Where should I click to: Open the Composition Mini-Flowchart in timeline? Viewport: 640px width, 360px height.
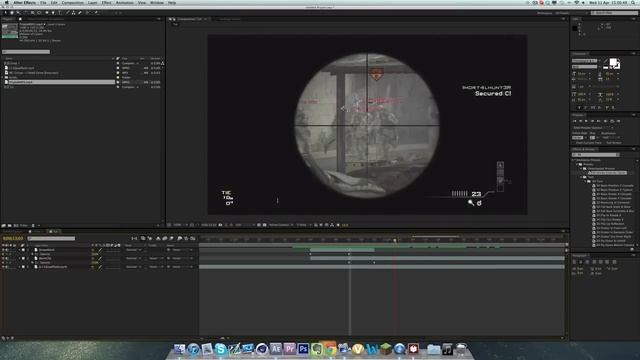point(134,238)
